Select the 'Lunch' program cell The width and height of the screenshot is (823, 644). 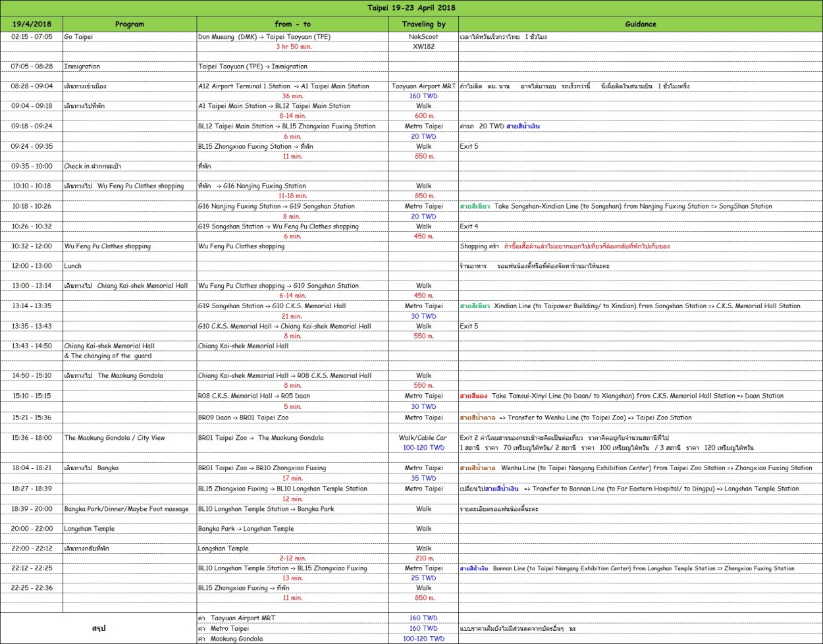(x=130, y=266)
